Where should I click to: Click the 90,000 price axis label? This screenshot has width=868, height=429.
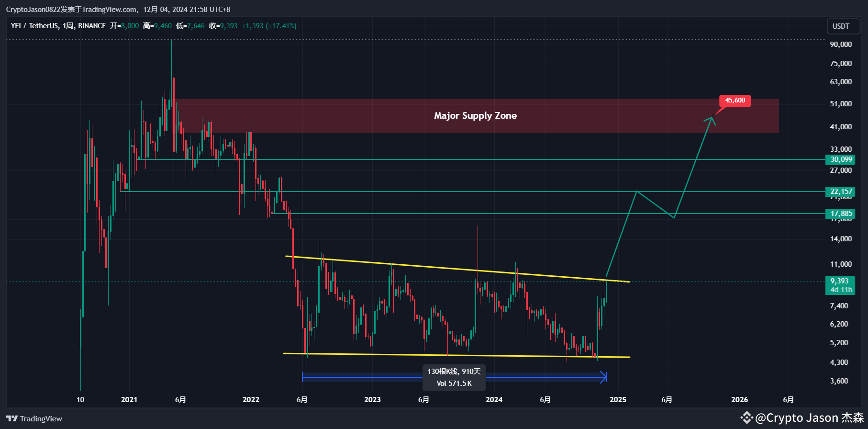841,45
